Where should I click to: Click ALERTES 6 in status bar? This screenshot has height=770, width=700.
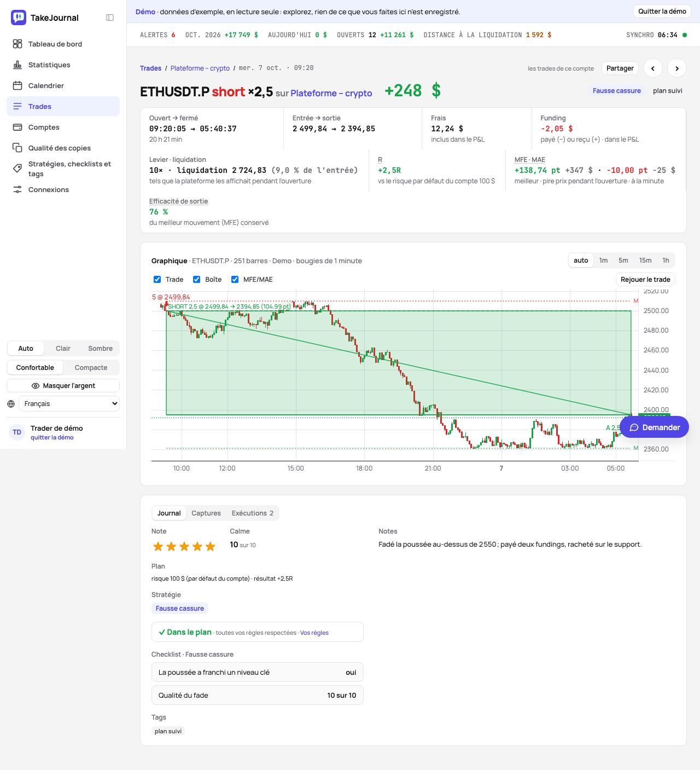(157, 35)
